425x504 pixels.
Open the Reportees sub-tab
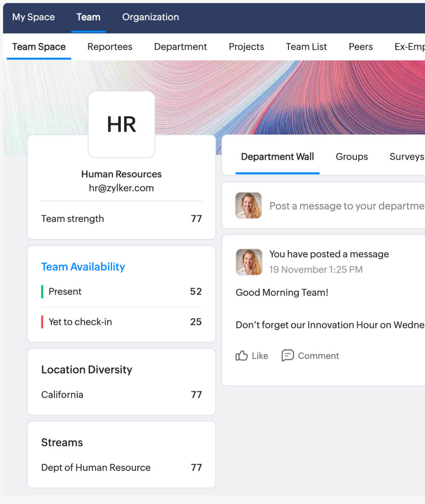point(110,47)
